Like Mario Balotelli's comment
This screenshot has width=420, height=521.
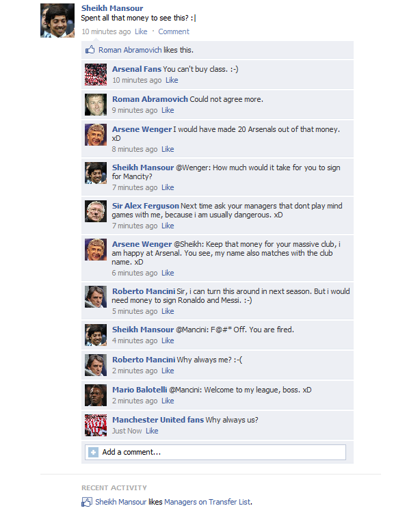(x=168, y=401)
